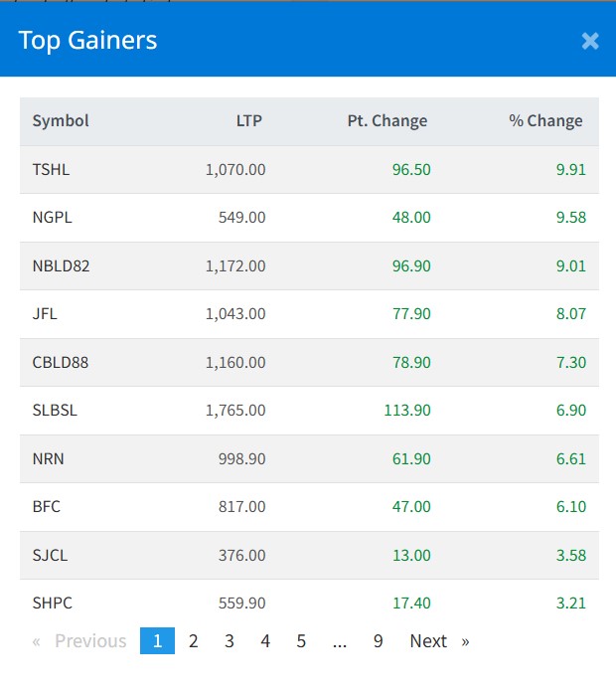Close the Top Gainers dialog

click(590, 41)
